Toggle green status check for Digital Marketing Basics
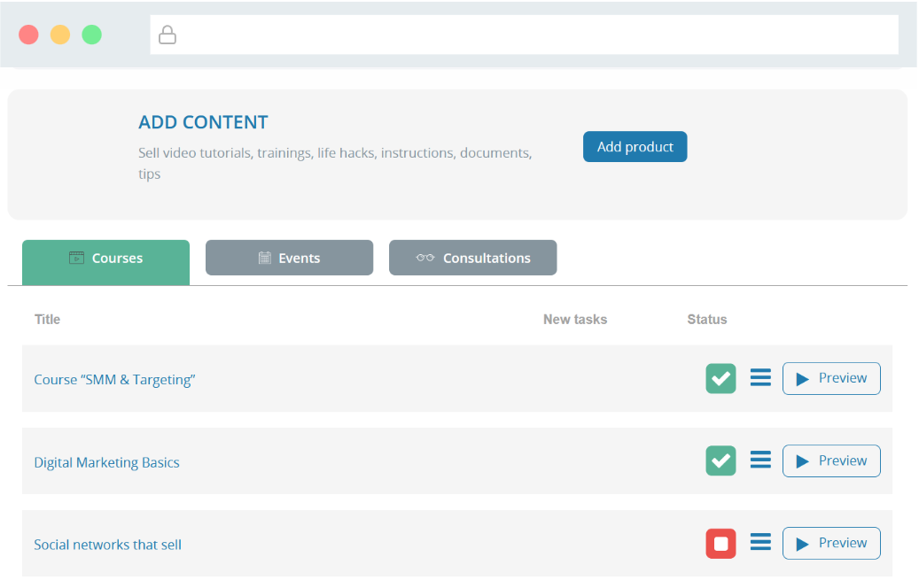The image size is (919, 588). click(720, 460)
